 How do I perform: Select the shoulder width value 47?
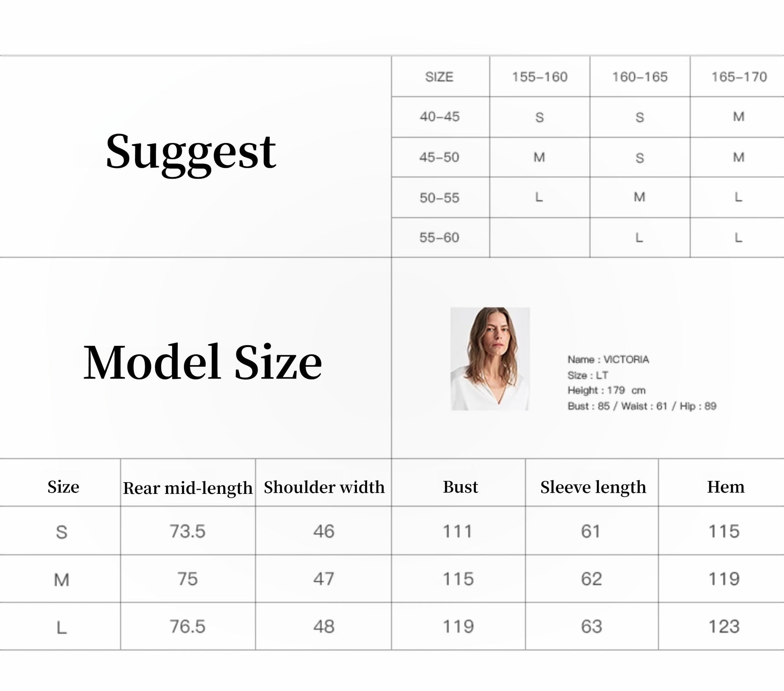pos(324,579)
